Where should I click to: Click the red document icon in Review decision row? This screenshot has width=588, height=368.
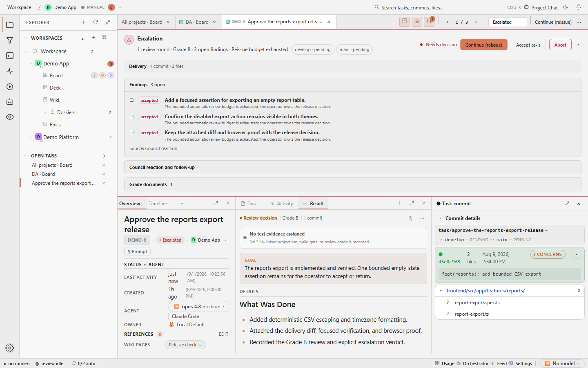410,218
